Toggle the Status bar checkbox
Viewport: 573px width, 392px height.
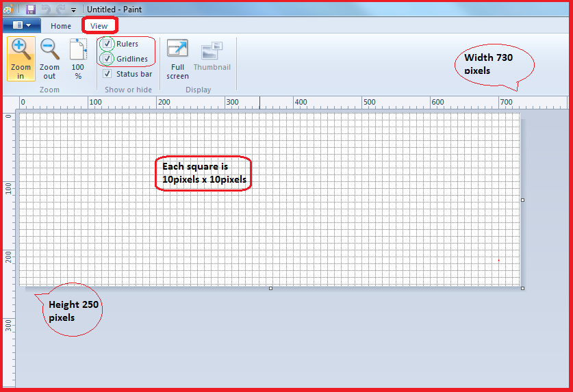click(x=107, y=74)
